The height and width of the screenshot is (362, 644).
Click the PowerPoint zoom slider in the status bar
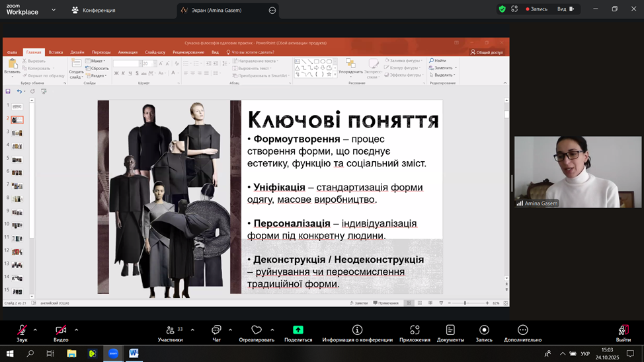[x=465, y=303]
